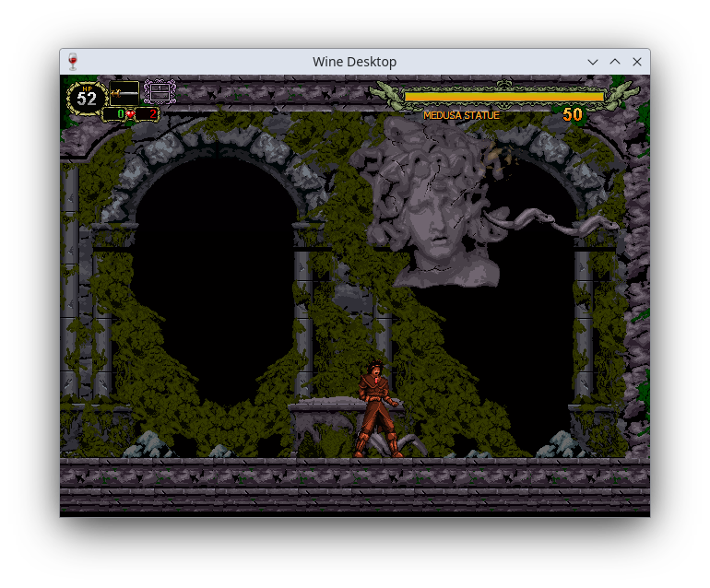Click the orange 50 boss counter

pos(573,114)
